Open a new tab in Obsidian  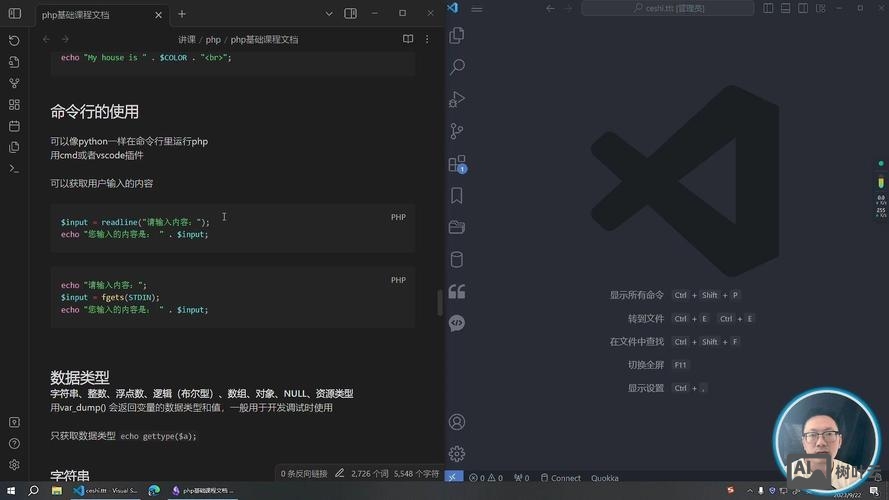(x=182, y=14)
